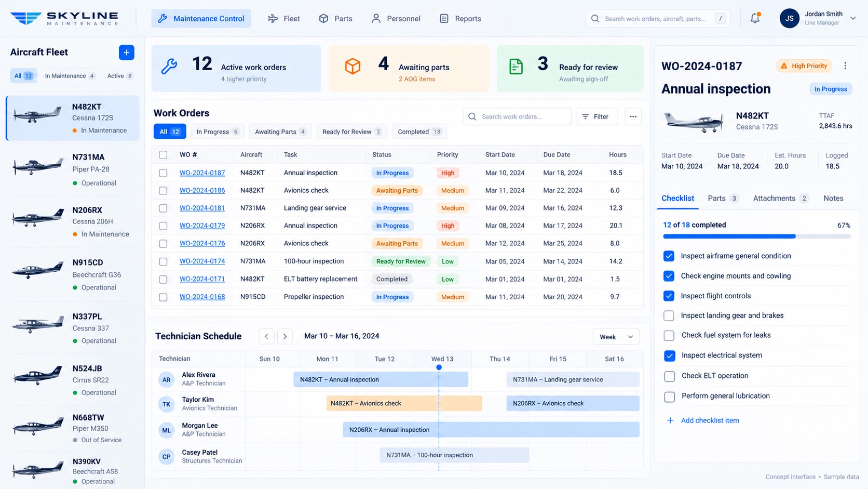Image resolution: width=868 pixels, height=489 pixels.
Task: Go to previous week in Technician Schedule
Action: coord(266,336)
